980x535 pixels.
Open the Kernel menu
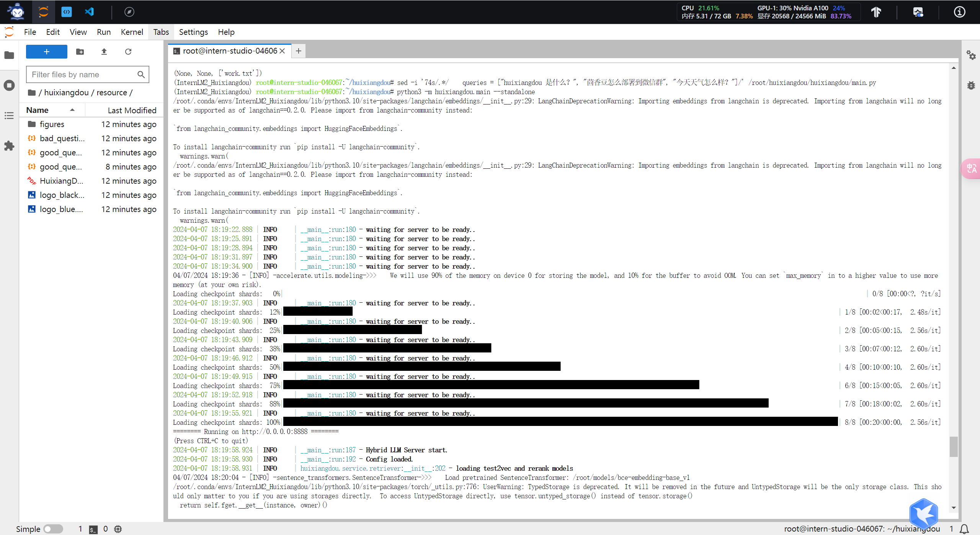pyautogui.click(x=132, y=32)
